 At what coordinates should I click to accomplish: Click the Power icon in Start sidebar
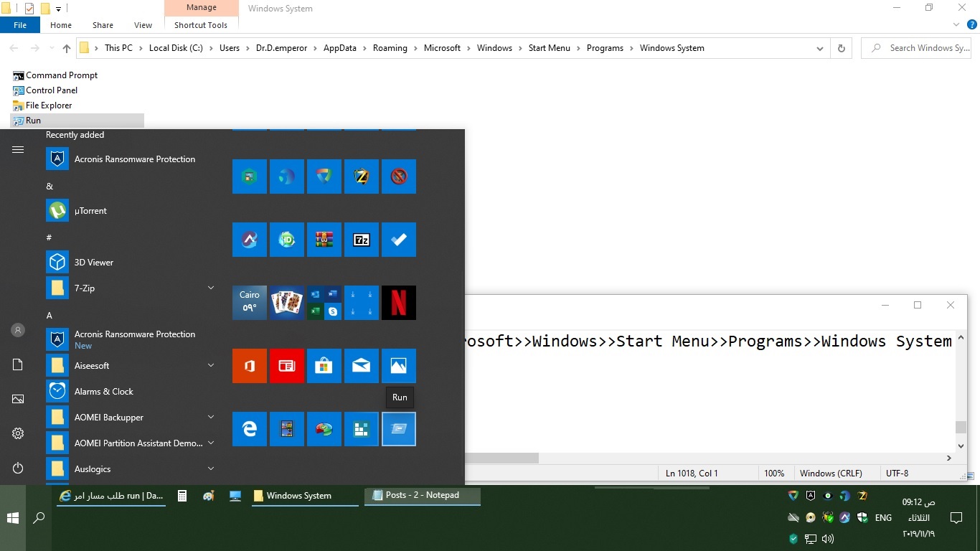[18, 468]
